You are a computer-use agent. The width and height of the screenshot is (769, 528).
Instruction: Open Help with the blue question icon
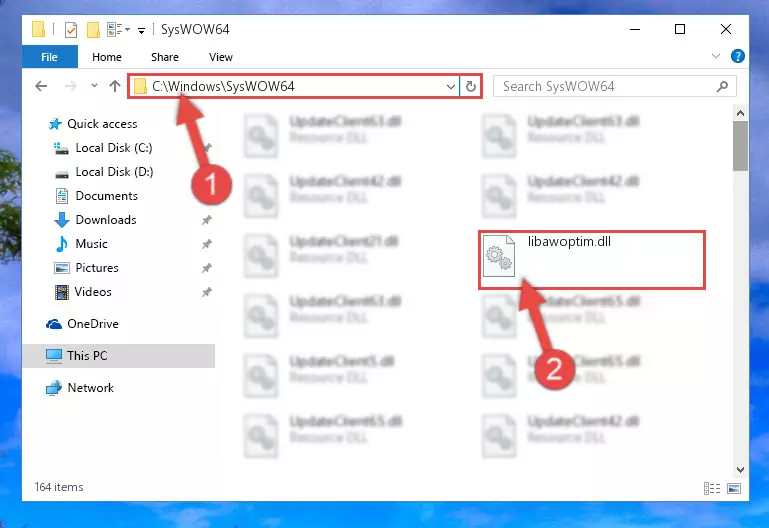point(737,56)
